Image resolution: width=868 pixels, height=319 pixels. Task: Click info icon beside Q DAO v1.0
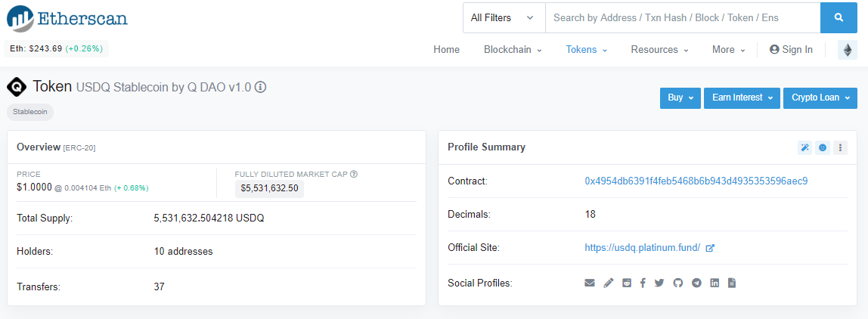tap(261, 87)
